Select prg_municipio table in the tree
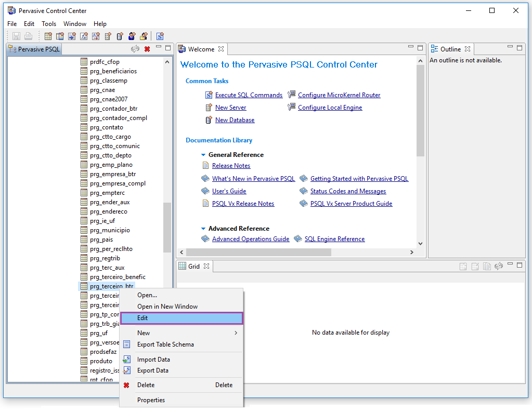532x411 pixels. [110, 230]
